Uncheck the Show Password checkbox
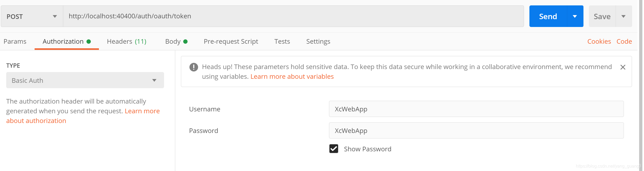 pyautogui.click(x=334, y=149)
